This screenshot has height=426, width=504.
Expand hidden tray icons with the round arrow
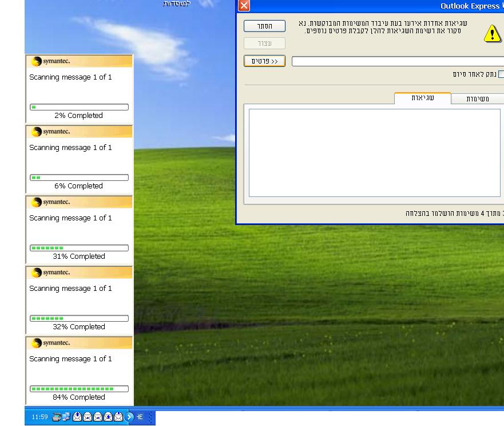pyautogui.click(x=129, y=417)
